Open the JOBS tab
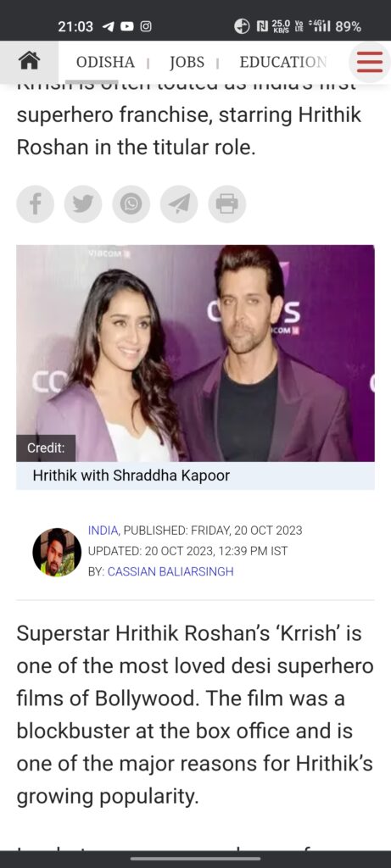This screenshot has height=868, width=391. tap(187, 62)
